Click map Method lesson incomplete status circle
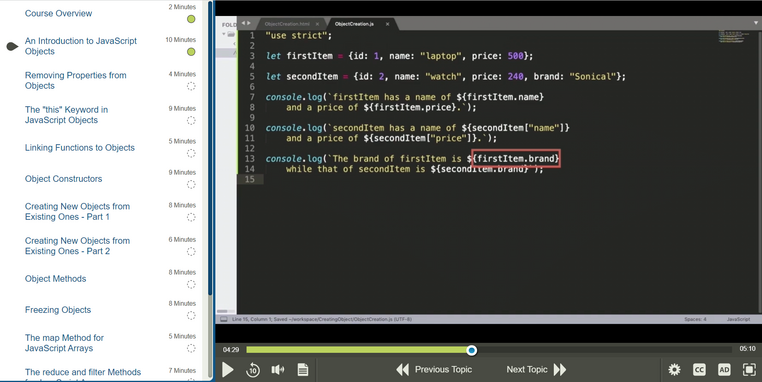The image size is (762, 382). tap(191, 348)
